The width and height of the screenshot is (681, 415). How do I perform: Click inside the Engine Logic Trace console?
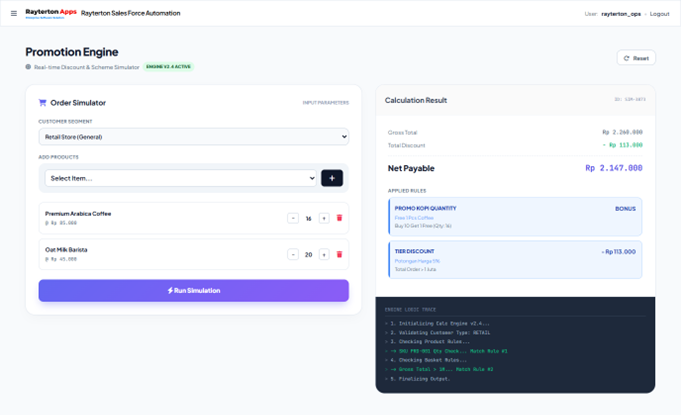point(515,345)
